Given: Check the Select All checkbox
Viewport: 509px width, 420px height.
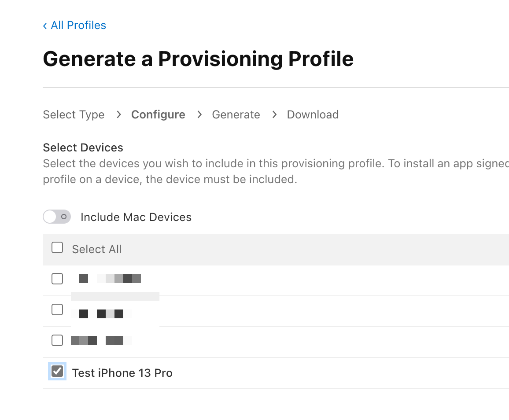Looking at the screenshot, I should (57, 248).
